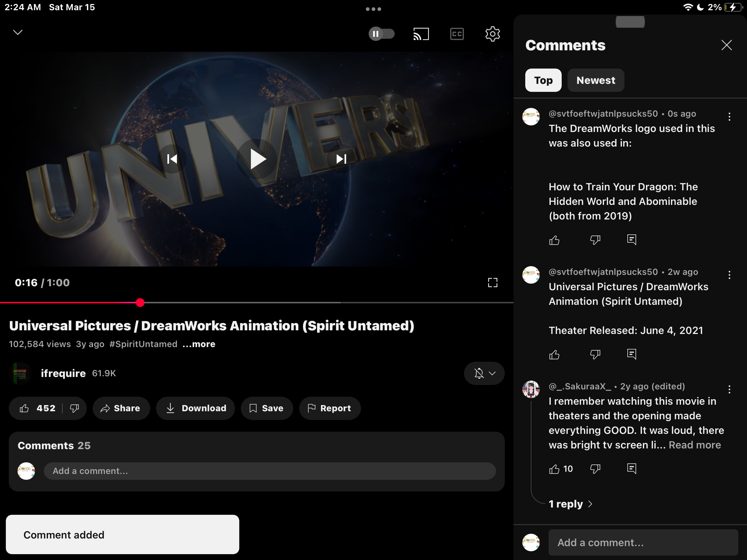Click the red progress bar scrubber
The image size is (747, 560).
140,303
